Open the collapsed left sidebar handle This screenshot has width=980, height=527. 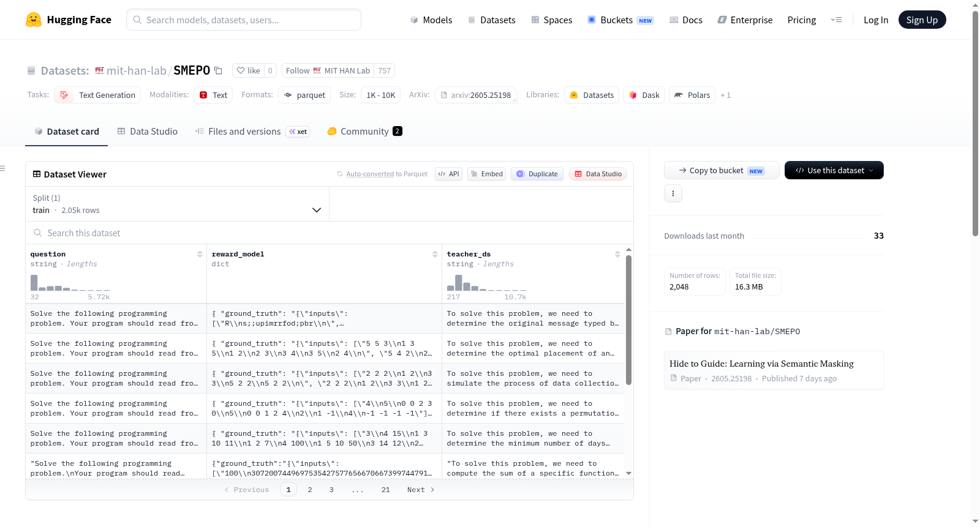[x=2, y=168]
